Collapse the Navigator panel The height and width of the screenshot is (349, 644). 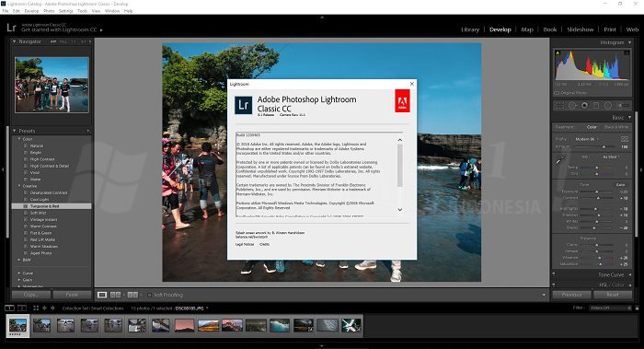[14, 41]
